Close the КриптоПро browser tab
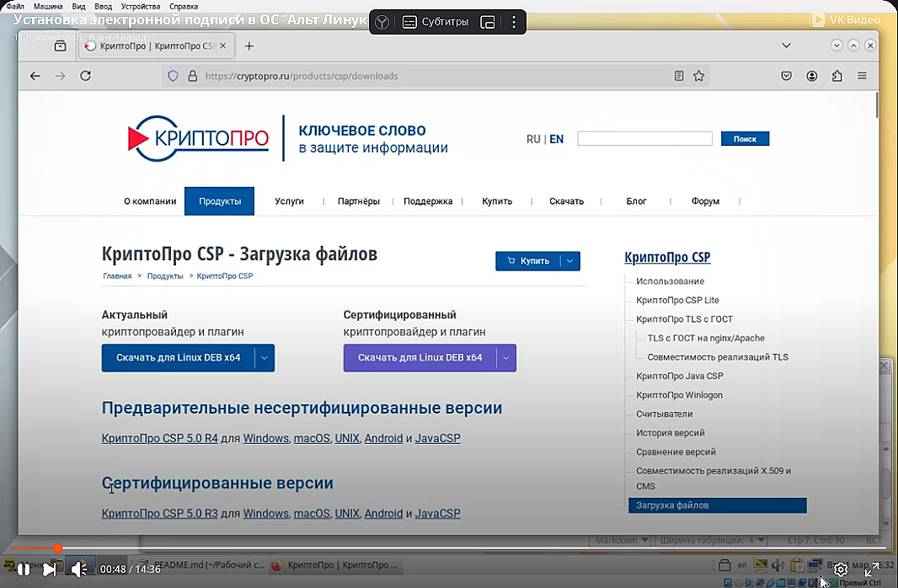Screen dimensions: 898x588 tap(222, 45)
